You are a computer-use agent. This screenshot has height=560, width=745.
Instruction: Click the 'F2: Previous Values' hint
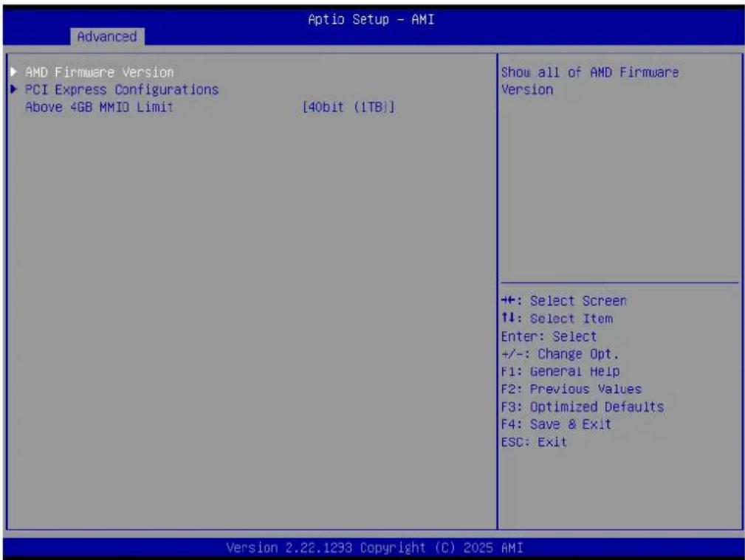pyautogui.click(x=571, y=389)
